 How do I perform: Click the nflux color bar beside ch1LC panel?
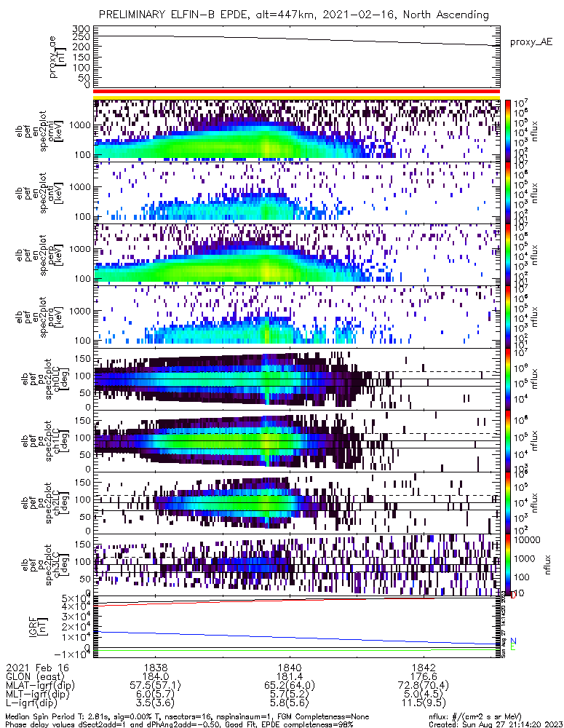tap(508, 440)
